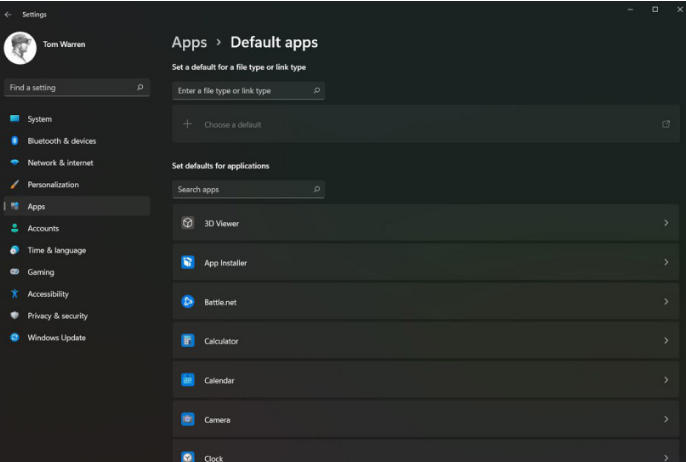Image resolution: width=686 pixels, height=462 pixels.
Task: Click the 3D Viewer app icon
Action: click(187, 223)
